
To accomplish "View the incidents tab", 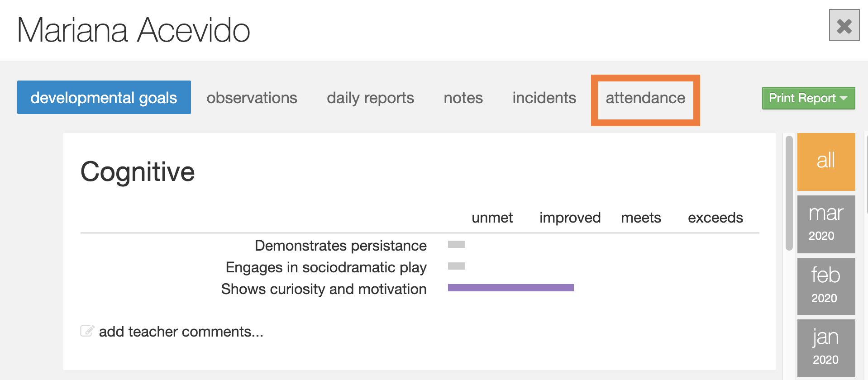I will coord(544,98).
